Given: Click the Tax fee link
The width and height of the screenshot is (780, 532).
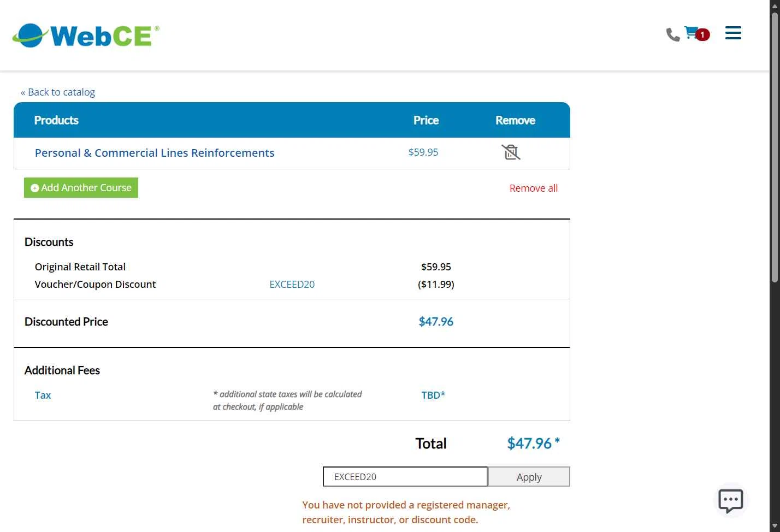Looking at the screenshot, I should coord(43,395).
